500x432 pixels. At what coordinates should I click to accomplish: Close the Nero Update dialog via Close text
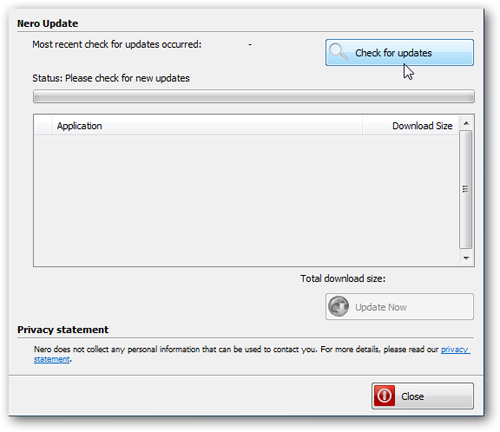[x=413, y=396]
